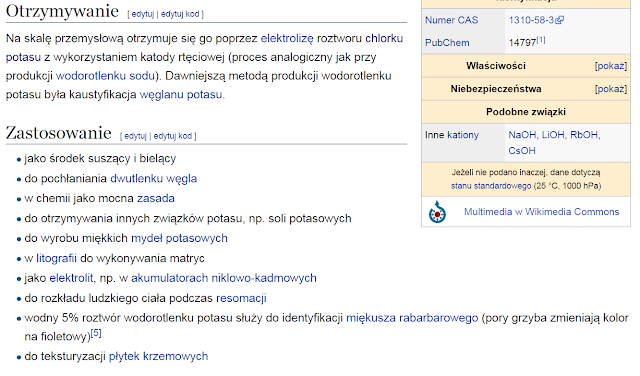Open the CsOH compound link
The width and height of the screenshot is (640, 376).
522,151
